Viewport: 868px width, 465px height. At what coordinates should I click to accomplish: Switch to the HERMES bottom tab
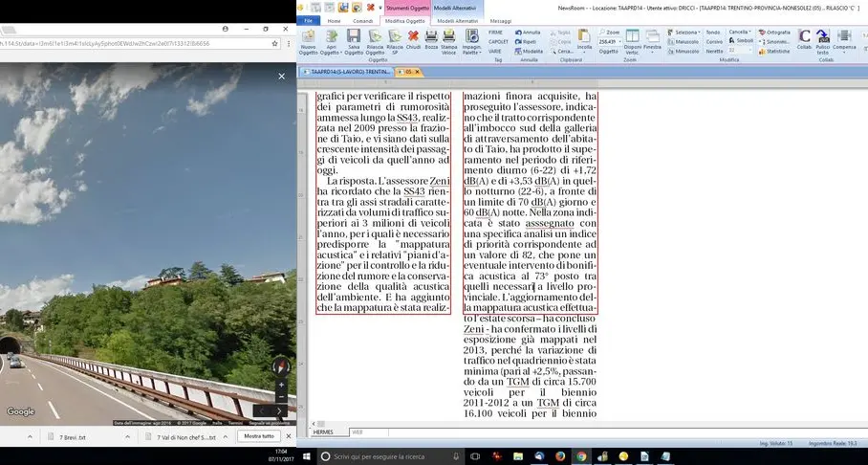pos(323,432)
